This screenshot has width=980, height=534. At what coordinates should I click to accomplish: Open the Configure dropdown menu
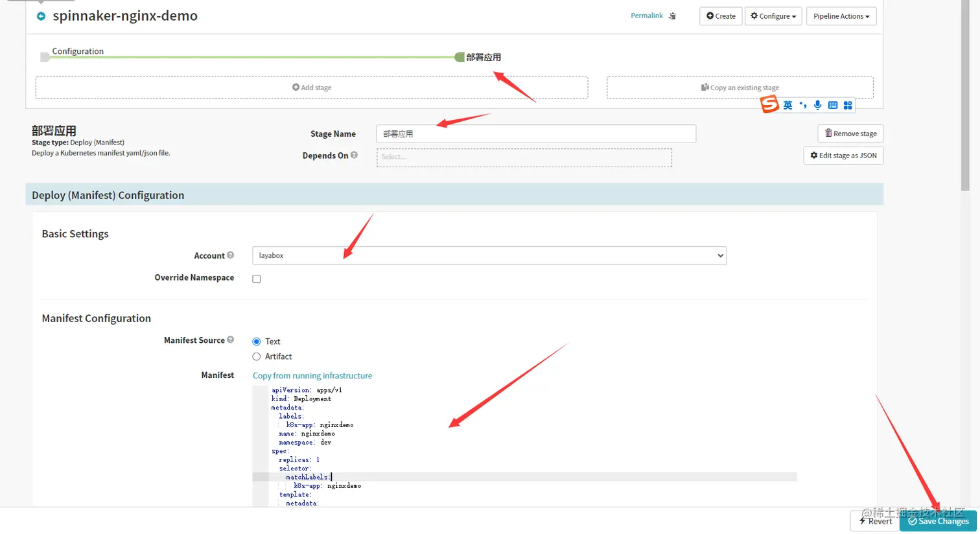coord(773,16)
